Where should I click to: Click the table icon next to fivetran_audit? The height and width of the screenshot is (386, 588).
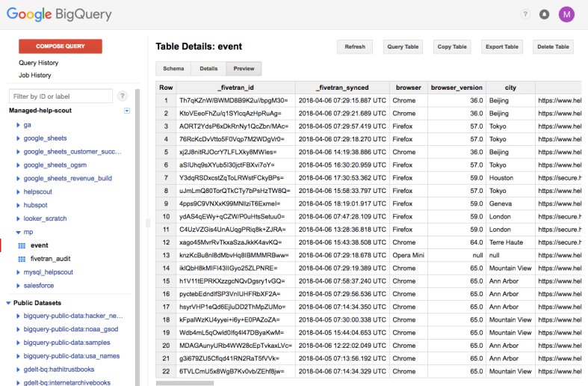click(22, 258)
